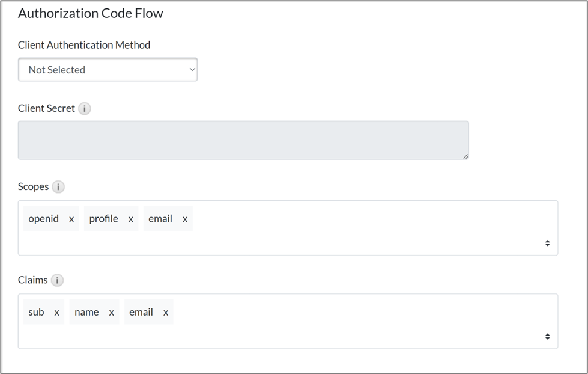This screenshot has height=374, width=588.
Task: Click the Scopes info icon
Action: [58, 186]
